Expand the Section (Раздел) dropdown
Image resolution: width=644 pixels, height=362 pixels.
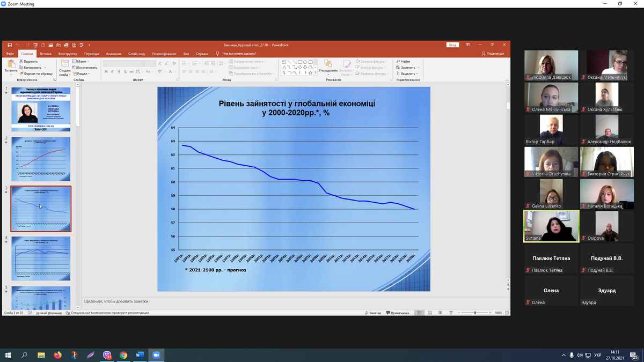click(82, 74)
